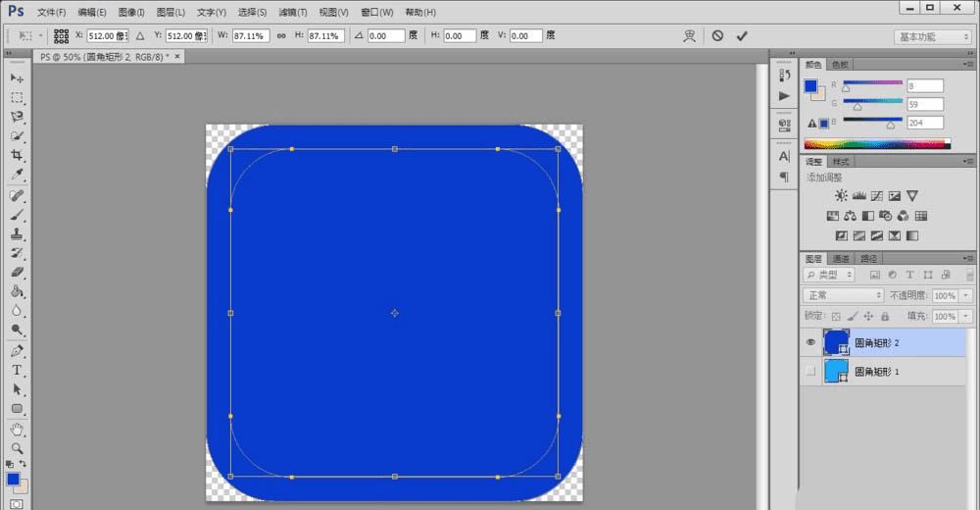Open the Paragraph panel icon

(784, 178)
